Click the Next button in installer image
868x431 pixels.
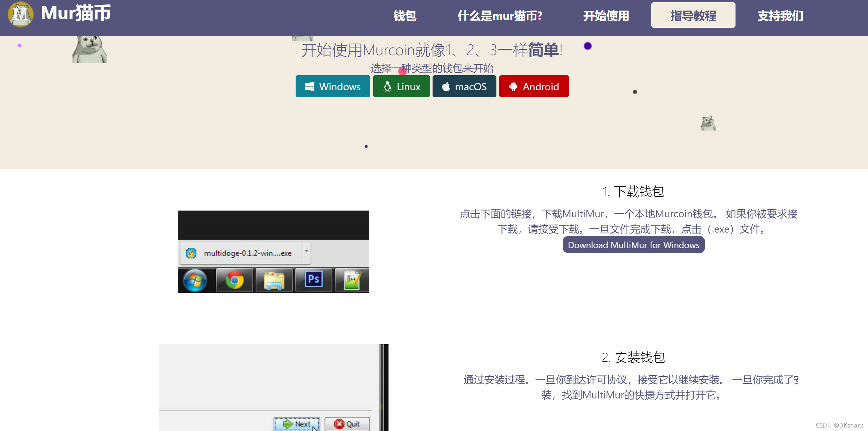tap(297, 424)
